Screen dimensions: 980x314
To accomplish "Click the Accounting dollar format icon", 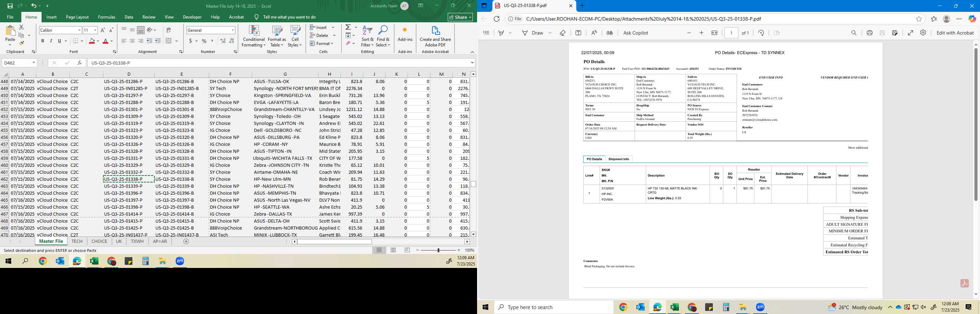I will coord(190,41).
